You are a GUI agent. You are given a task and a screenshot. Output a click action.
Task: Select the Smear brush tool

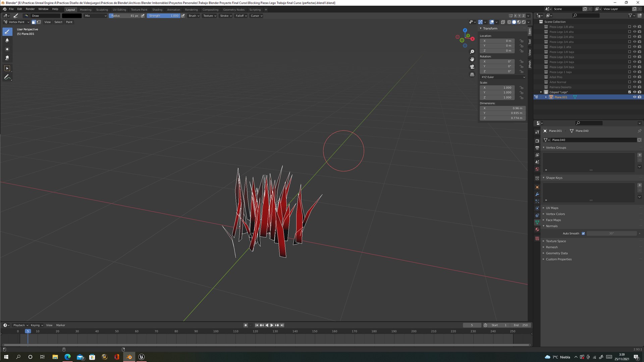(x=7, y=58)
